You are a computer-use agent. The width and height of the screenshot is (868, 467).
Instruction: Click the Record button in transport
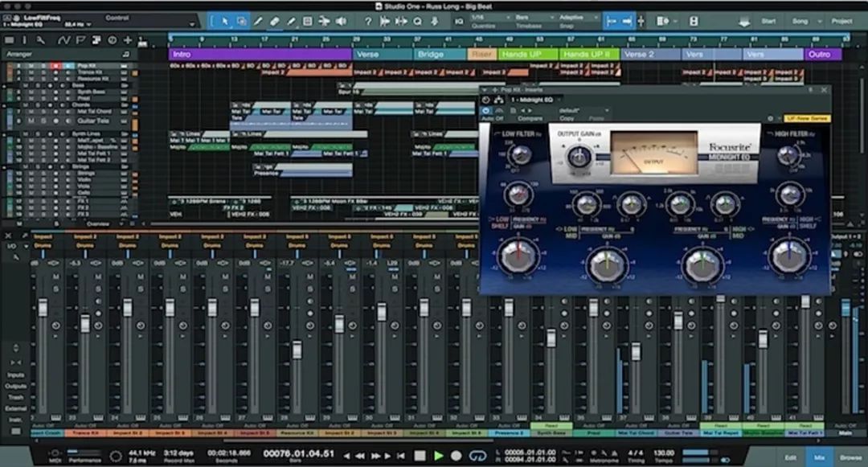(457, 456)
